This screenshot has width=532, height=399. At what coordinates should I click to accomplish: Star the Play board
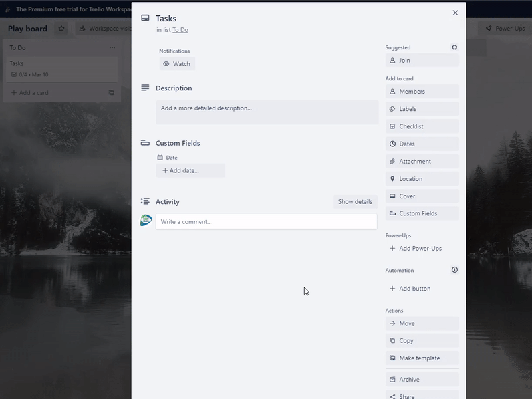[x=61, y=29]
